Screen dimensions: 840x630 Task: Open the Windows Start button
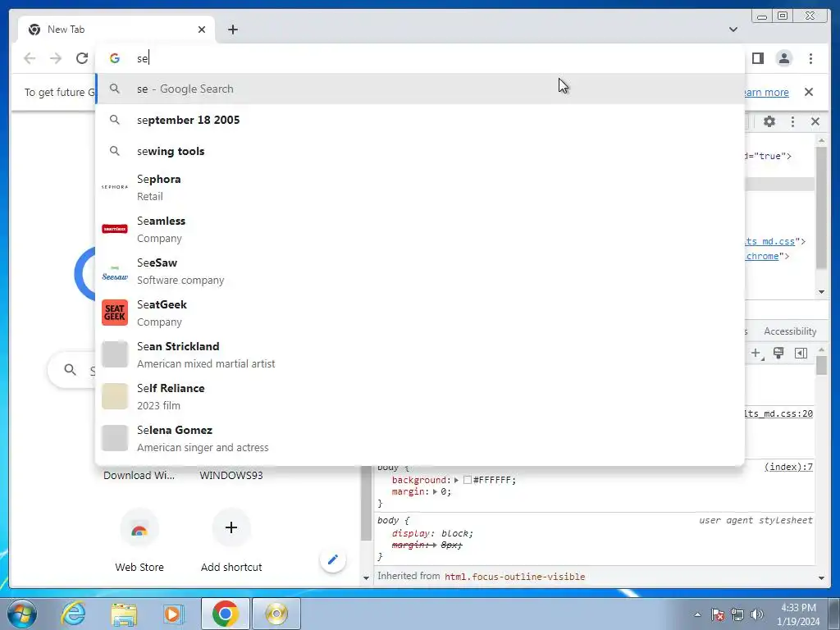22,614
